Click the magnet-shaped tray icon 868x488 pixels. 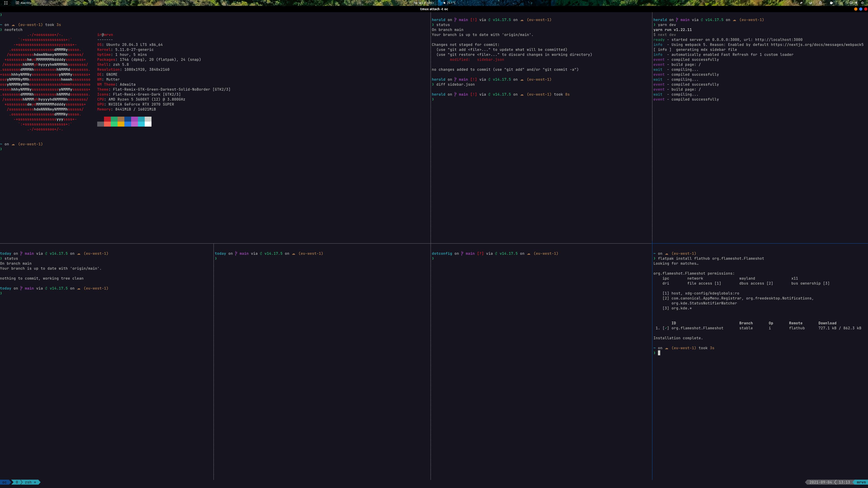click(810, 3)
